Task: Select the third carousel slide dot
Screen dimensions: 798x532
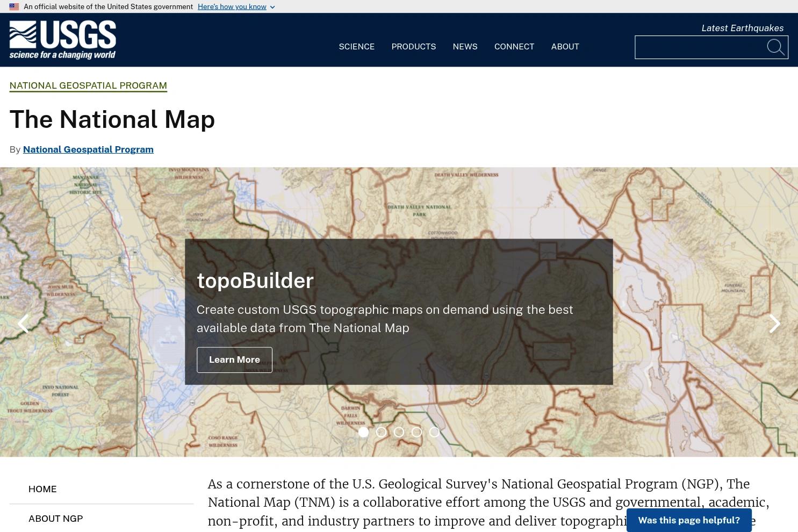Action: [x=399, y=432]
